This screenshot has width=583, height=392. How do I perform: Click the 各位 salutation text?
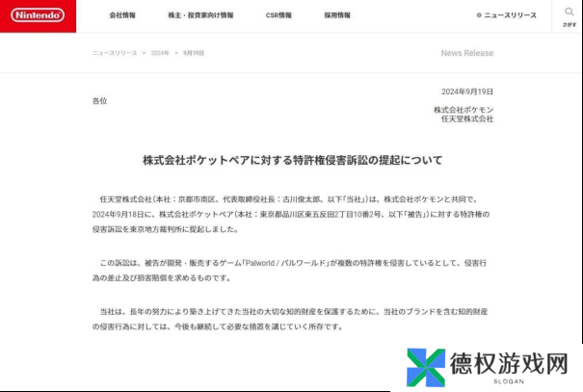click(x=99, y=101)
